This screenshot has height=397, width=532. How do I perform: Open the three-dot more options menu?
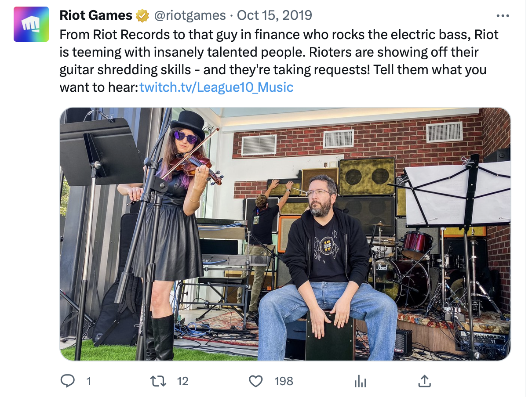pyautogui.click(x=502, y=16)
